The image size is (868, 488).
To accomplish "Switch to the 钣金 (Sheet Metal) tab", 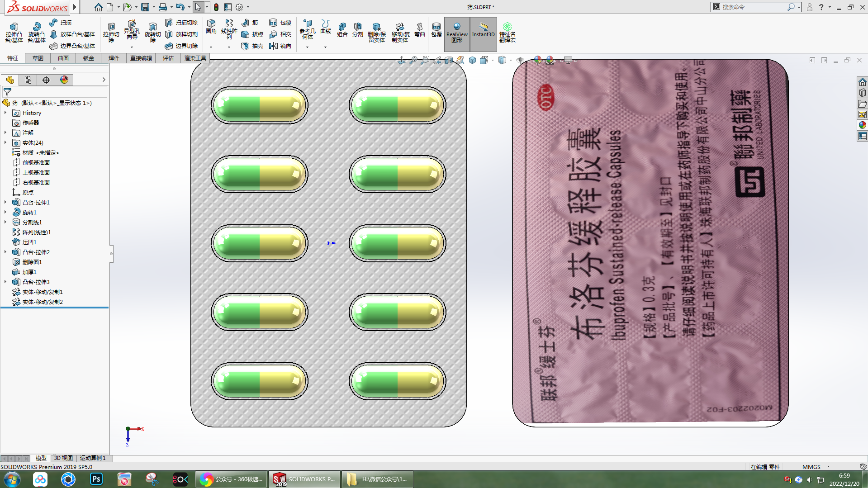I will point(89,58).
